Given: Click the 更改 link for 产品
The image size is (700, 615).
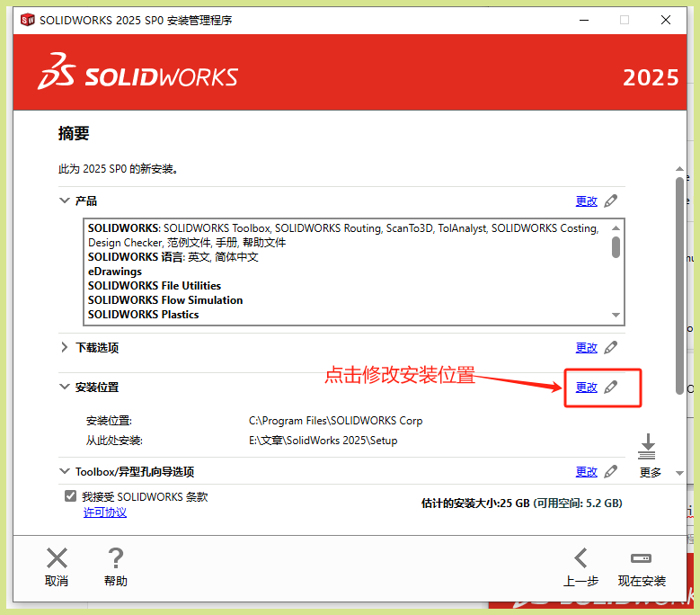Looking at the screenshot, I should click(x=586, y=201).
